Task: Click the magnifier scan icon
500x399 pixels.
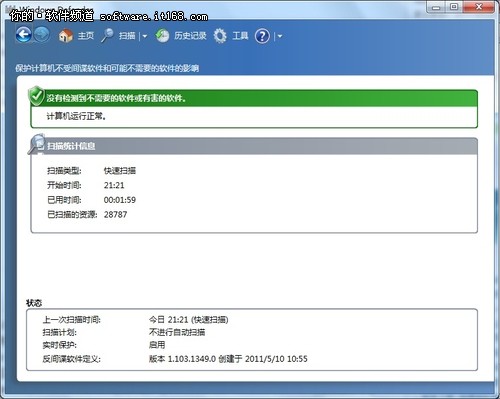Action: point(107,35)
